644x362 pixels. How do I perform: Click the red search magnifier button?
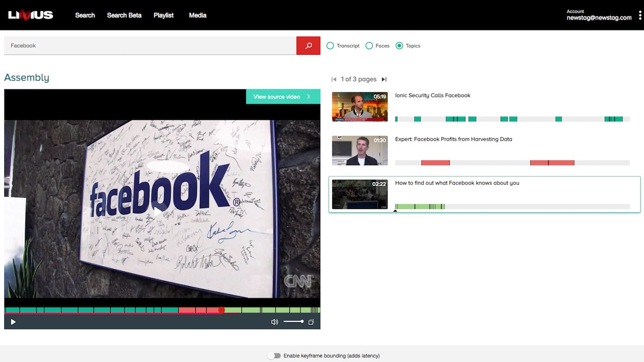tap(308, 45)
